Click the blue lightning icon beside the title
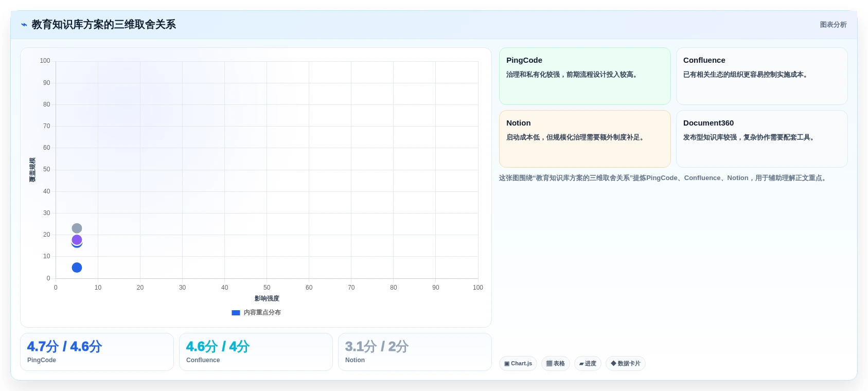Screen dimensions: 868x391 point(24,25)
